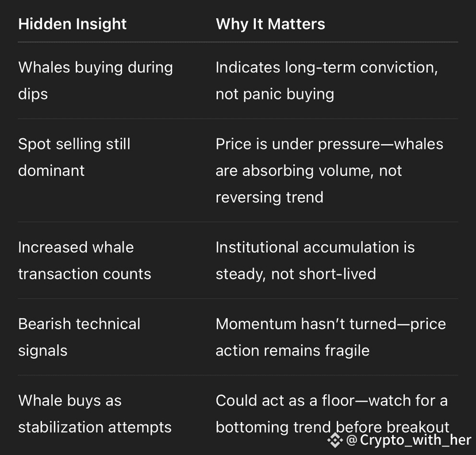Viewport: 476px width, 455px height.
Task: Click the steady, not short-lived text line
Action: (295, 274)
